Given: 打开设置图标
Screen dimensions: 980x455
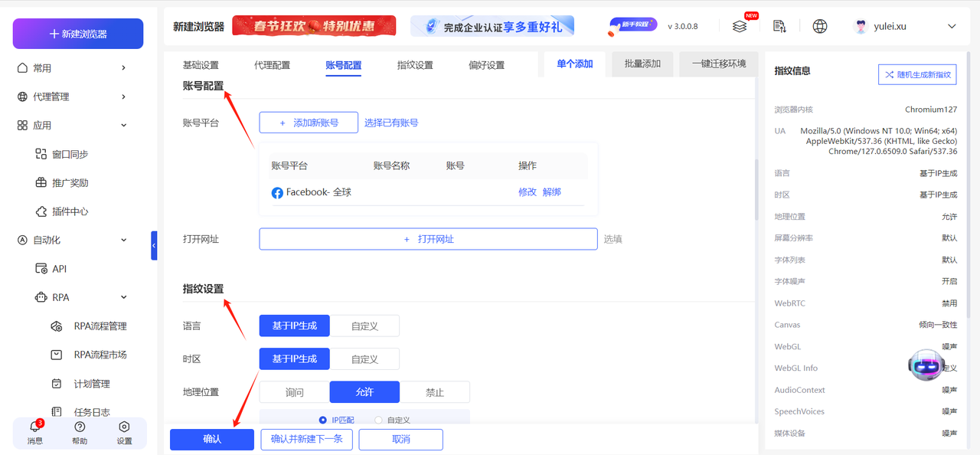Looking at the screenshot, I should pos(124,433).
